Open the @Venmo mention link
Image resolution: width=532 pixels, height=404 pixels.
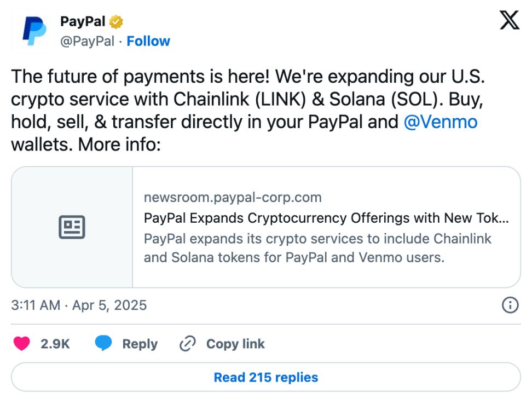440,122
